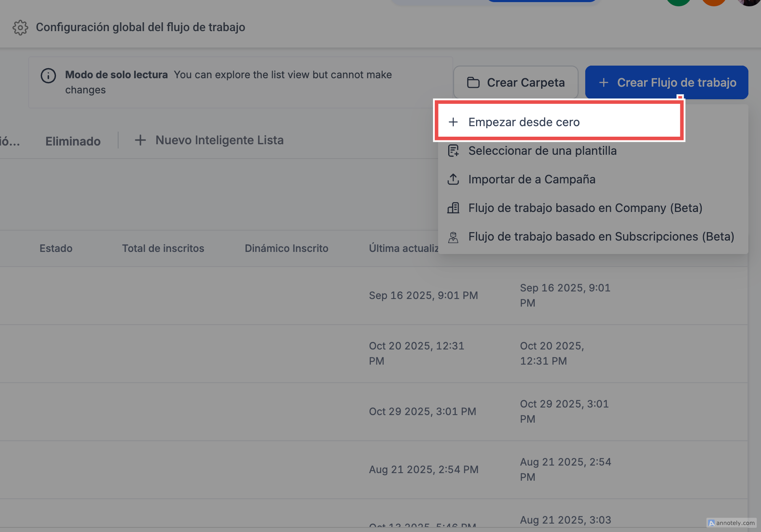Click upload icon beside Importar de a Campaña
761x532 pixels.
[453, 180]
